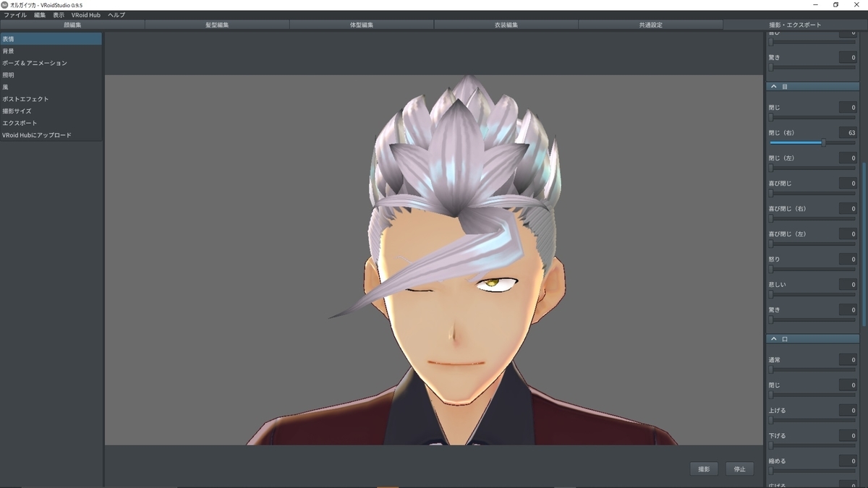
Task: Select 表情 in the left sidebar
Action: tap(51, 39)
